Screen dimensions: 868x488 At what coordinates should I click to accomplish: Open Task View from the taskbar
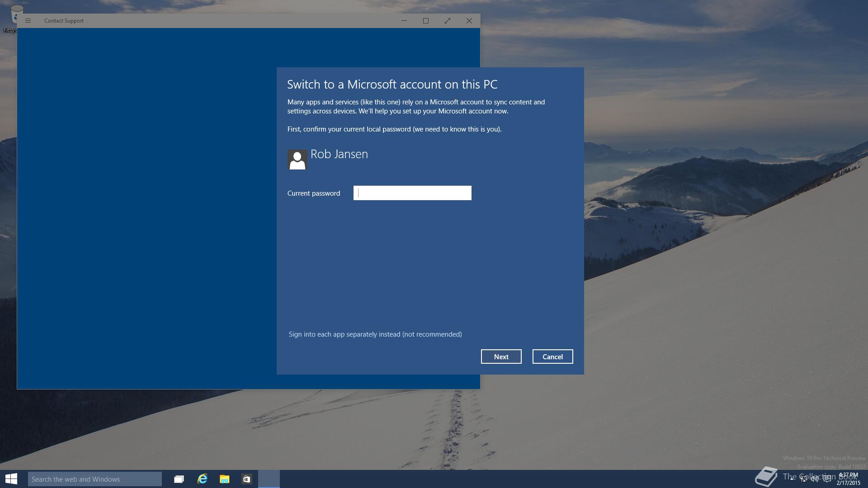point(179,479)
